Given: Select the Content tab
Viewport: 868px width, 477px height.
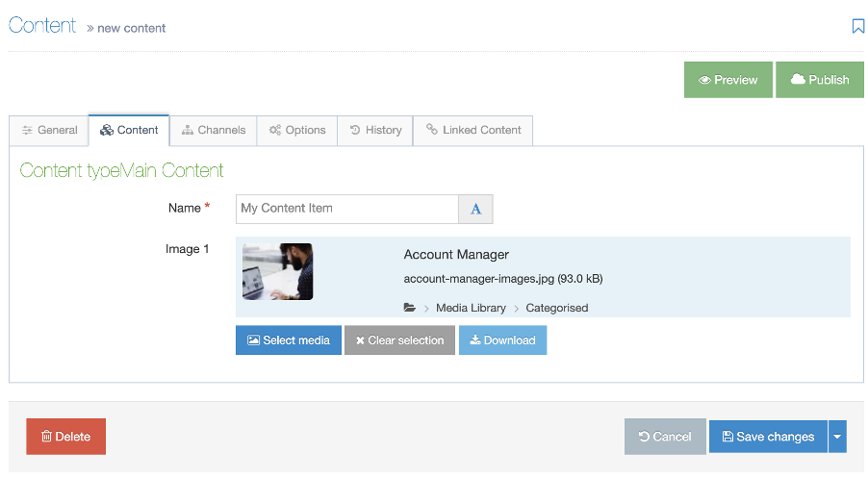Looking at the screenshot, I should click(x=129, y=131).
